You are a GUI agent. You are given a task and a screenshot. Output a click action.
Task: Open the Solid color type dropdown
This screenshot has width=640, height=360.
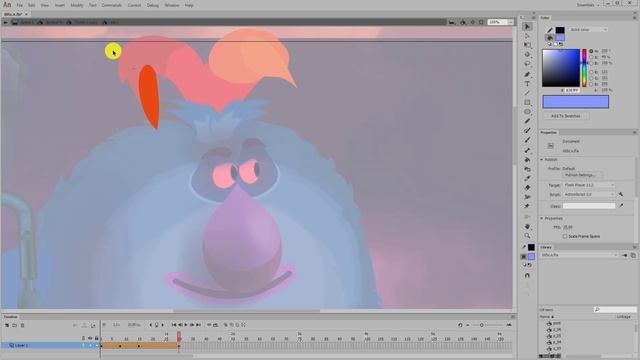coord(588,30)
